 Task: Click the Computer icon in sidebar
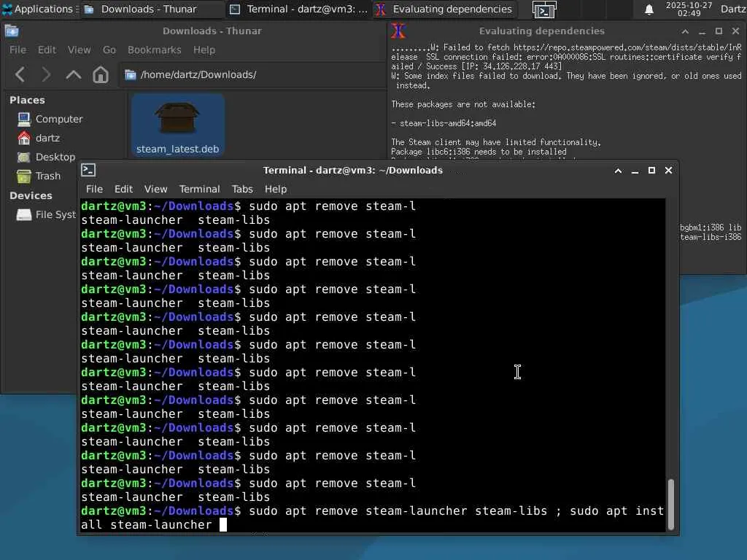24,119
